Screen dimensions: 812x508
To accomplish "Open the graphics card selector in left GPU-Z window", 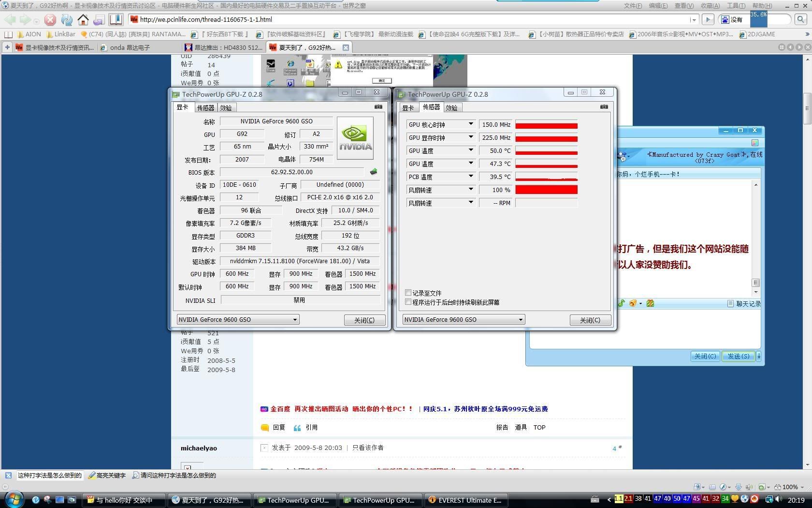I will pos(238,319).
